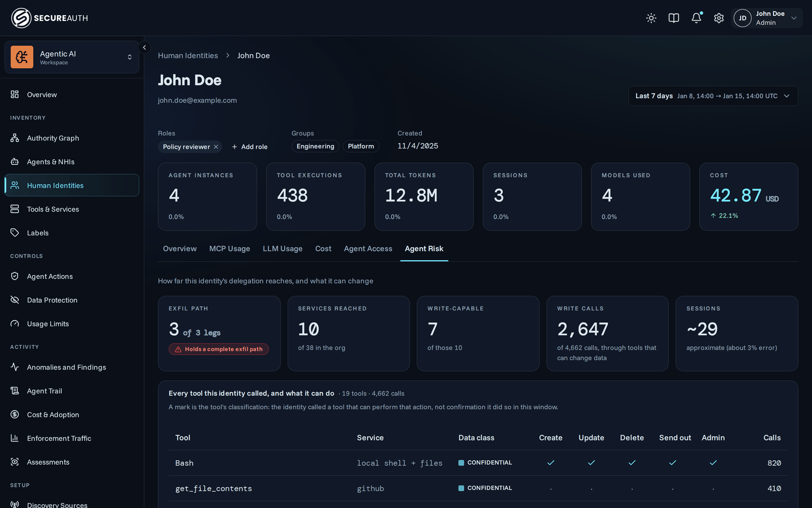The width and height of the screenshot is (812, 508).
Task: Click the Data class column header
Action: [476, 438]
